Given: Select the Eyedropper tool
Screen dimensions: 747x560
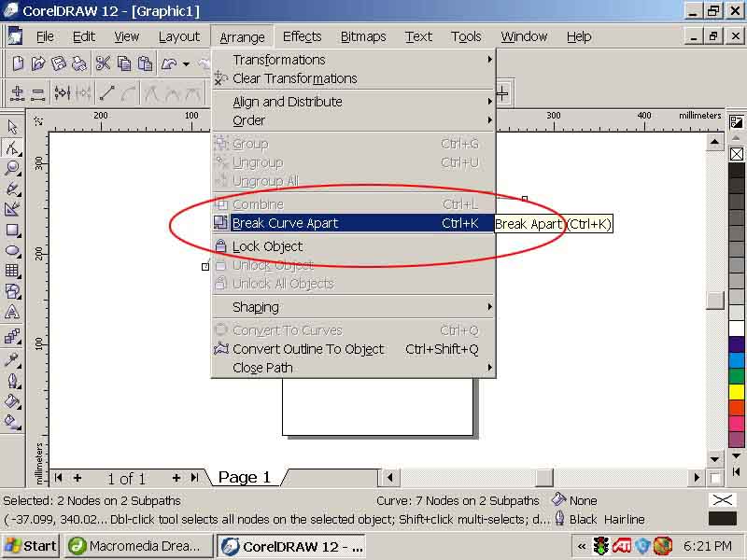Looking at the screenshot, I should [x=12, y=359].
